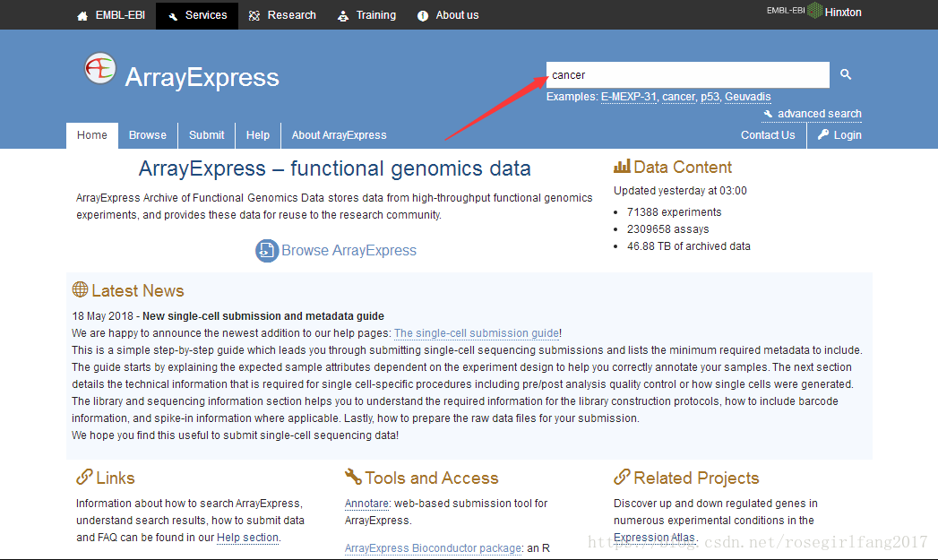Click the Login key icon
The image size is (938, 560).
(x=823, y=134)
